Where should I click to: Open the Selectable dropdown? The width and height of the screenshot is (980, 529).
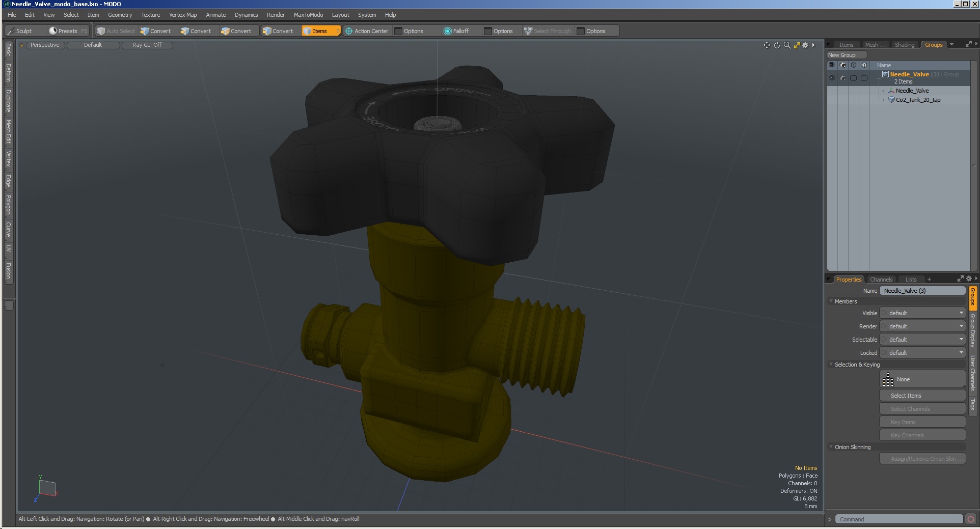[x=926, y=340]
